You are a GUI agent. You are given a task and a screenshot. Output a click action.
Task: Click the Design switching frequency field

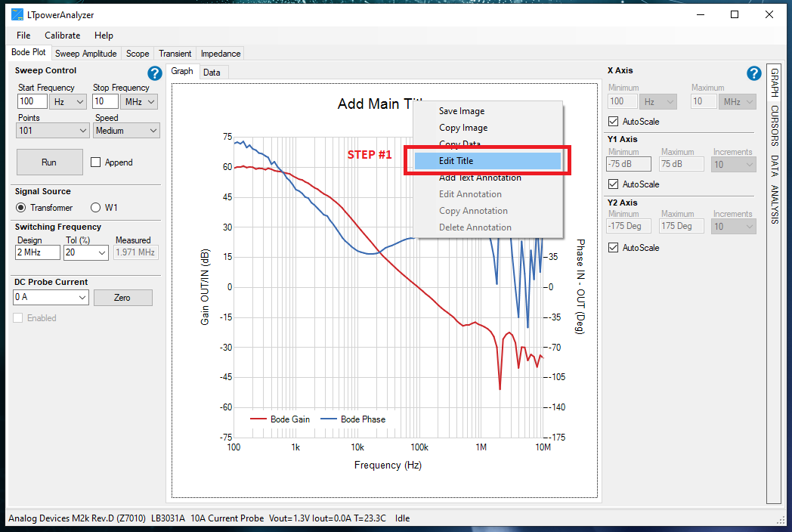point(38,252)
